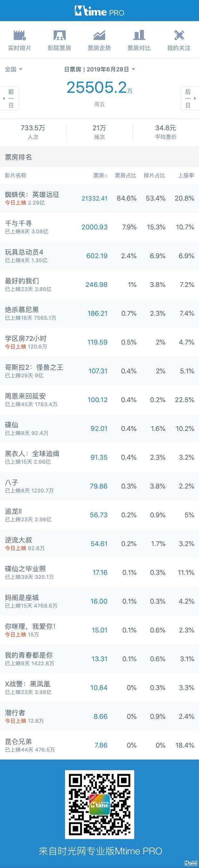Open the 我的关注 satellite icon
199x868 pixels.
click(x=179, y=35)
